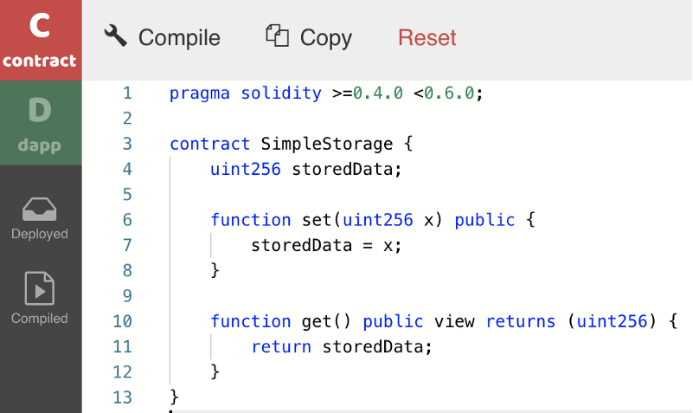Viewport: 693px width, 413px height.
Task: Click the Copy clipboard icon
Action: (277, 36)
